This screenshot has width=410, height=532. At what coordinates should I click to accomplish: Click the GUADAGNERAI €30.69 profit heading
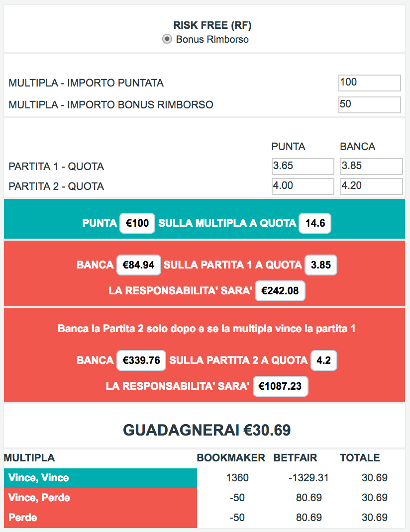207,430
